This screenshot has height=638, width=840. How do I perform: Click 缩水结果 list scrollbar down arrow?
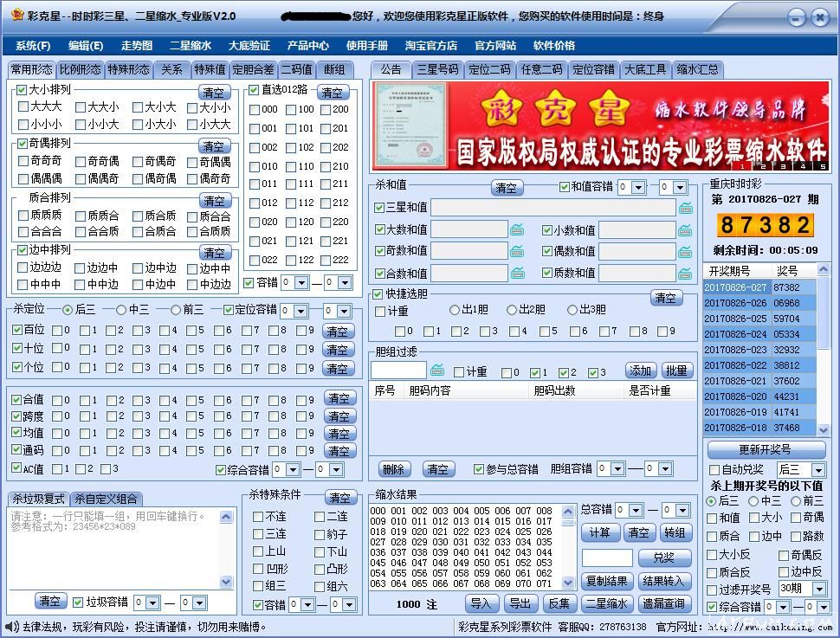coord(568,583)
